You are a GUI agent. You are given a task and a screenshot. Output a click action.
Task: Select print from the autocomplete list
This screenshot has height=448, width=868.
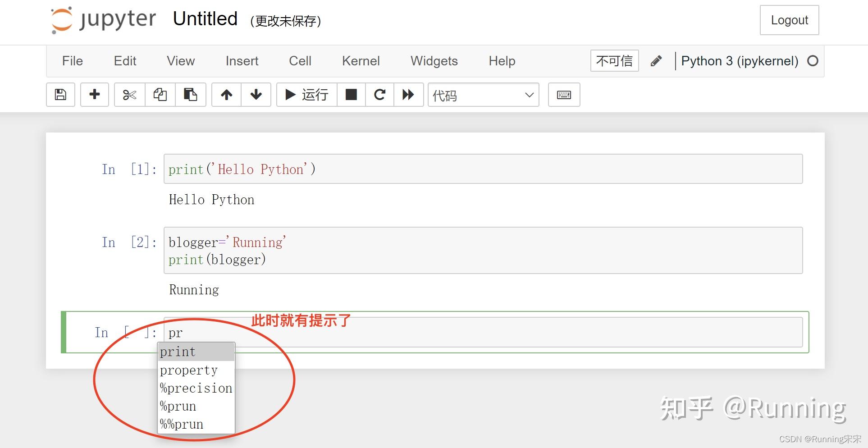(x=178, y=352)
